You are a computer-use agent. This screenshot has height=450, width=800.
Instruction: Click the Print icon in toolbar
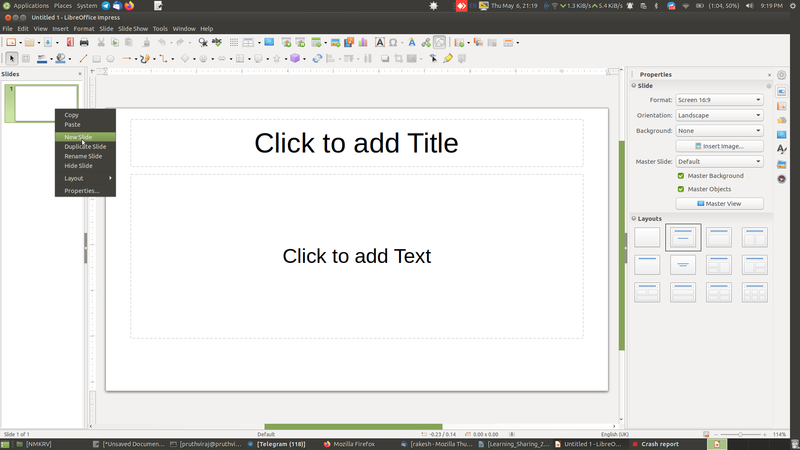(x=84, y=42)
